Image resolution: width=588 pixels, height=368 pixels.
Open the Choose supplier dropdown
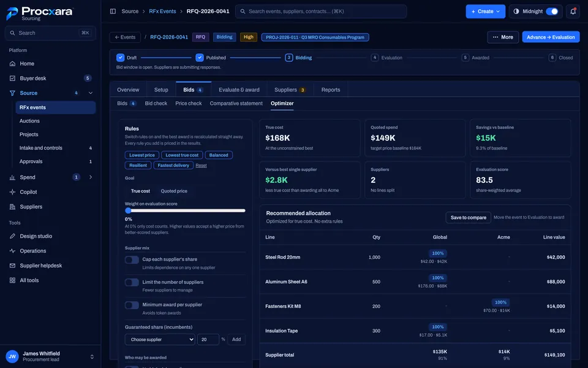[x=160, y=339]
